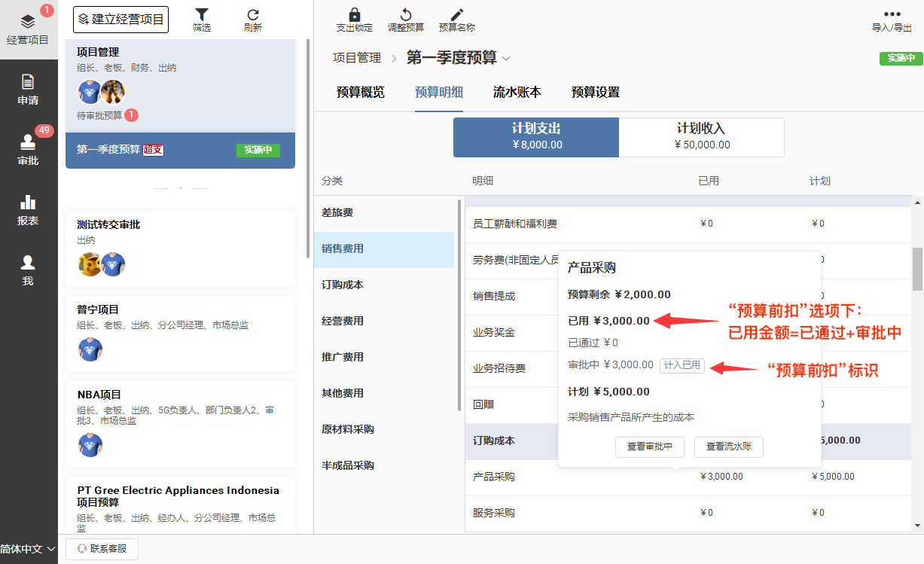Open the 简体中文 language dropdown
Screen dimensions: 924x564
click(28, 550)
